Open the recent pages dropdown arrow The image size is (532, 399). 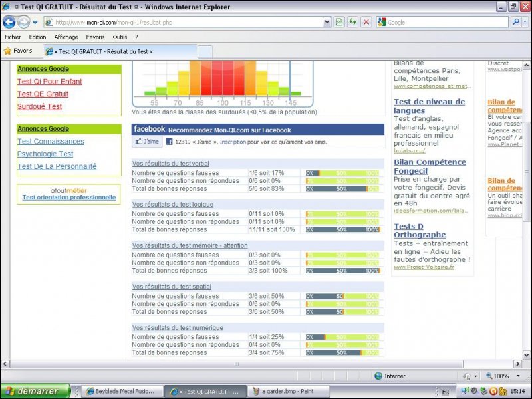point(35,22)
